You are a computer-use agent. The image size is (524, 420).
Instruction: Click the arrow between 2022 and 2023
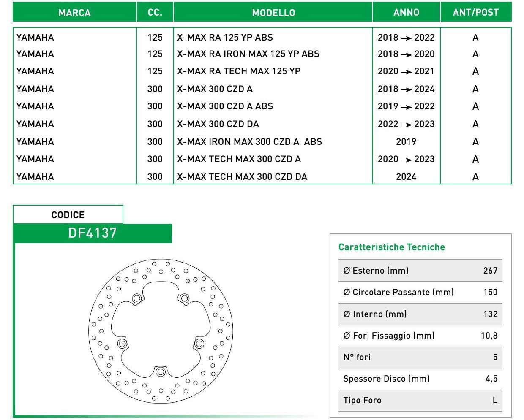(x=406, y=125)
